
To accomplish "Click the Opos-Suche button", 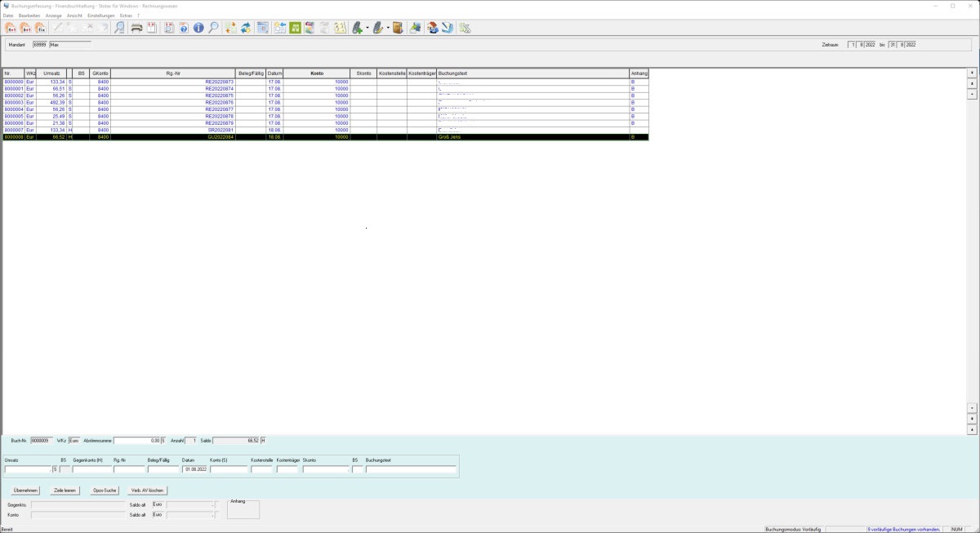I will pos(105,491).
